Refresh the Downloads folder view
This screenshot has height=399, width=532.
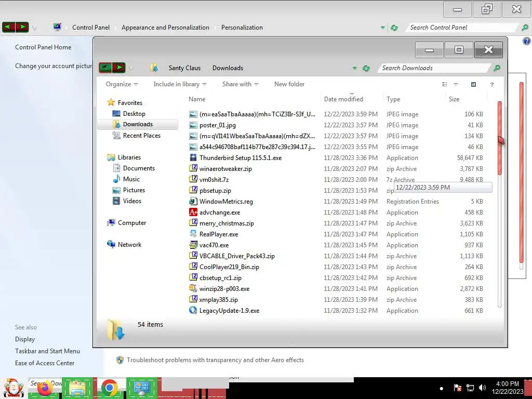(366, 68)
